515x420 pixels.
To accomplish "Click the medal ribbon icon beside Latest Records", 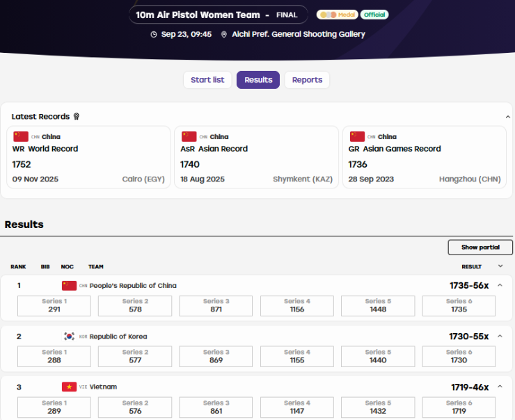I will coord(76,117).
